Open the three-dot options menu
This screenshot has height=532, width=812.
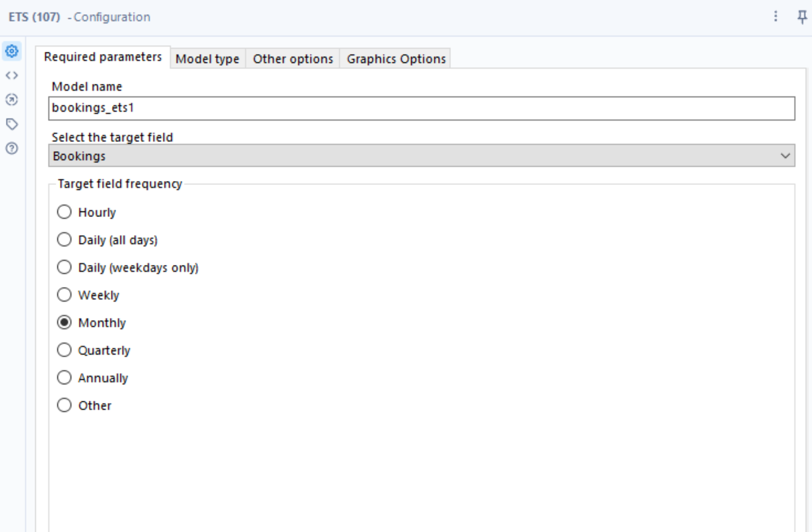[x=775, y=16]
